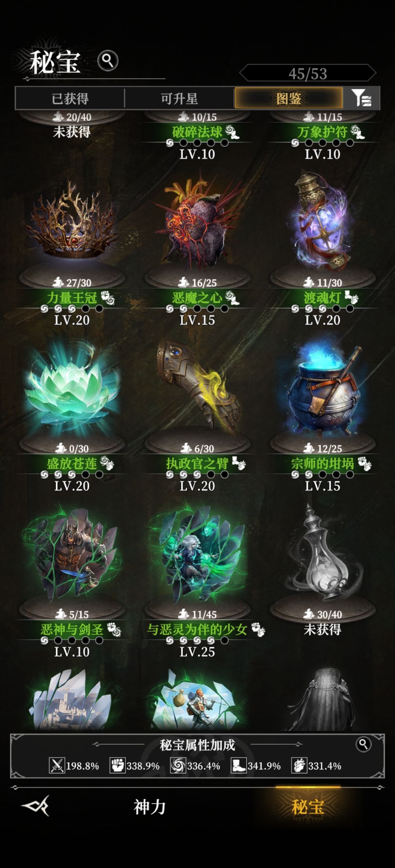Tap the boot attribute bonus 341.9% icon
This screenshot has height=868, width=395.
pyautogui.click(x=238, y=765)
